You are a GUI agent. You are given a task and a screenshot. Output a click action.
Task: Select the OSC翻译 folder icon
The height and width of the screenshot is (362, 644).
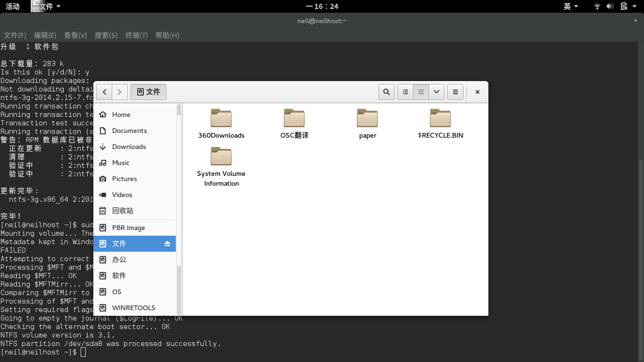click(x=294, y=118)
